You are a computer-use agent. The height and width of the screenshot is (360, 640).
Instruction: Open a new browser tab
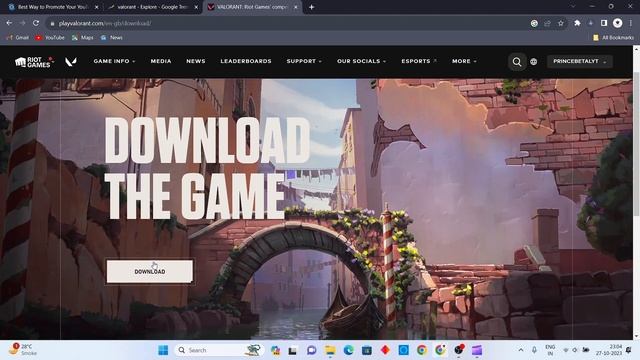click(311, 7)
